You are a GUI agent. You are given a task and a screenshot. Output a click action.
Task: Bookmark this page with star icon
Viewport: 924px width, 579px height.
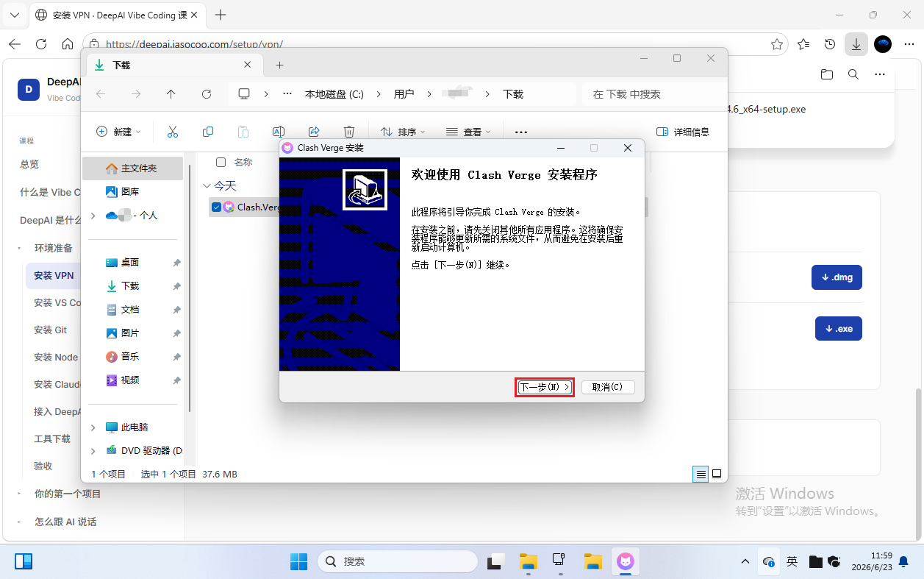[777, 44]
